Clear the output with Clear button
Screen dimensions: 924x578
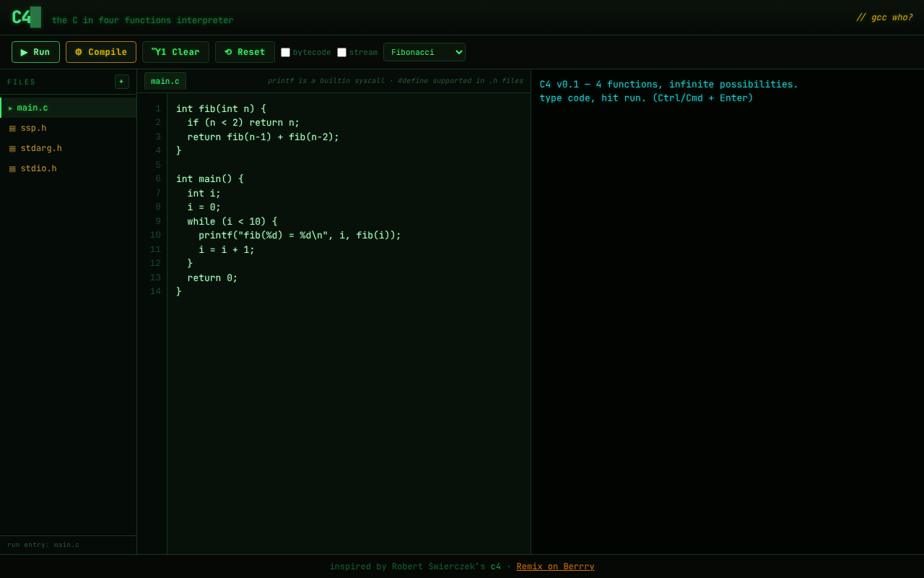click(175, 52)
